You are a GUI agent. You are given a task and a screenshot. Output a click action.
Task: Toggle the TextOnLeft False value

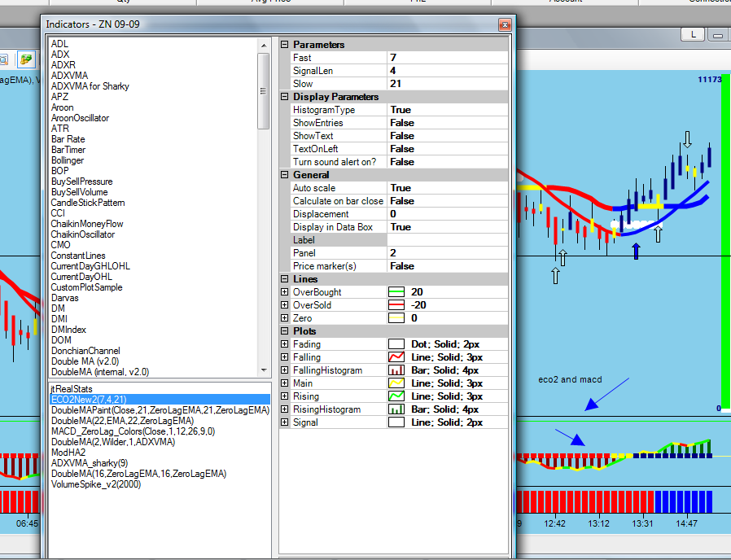coord(448,149)
